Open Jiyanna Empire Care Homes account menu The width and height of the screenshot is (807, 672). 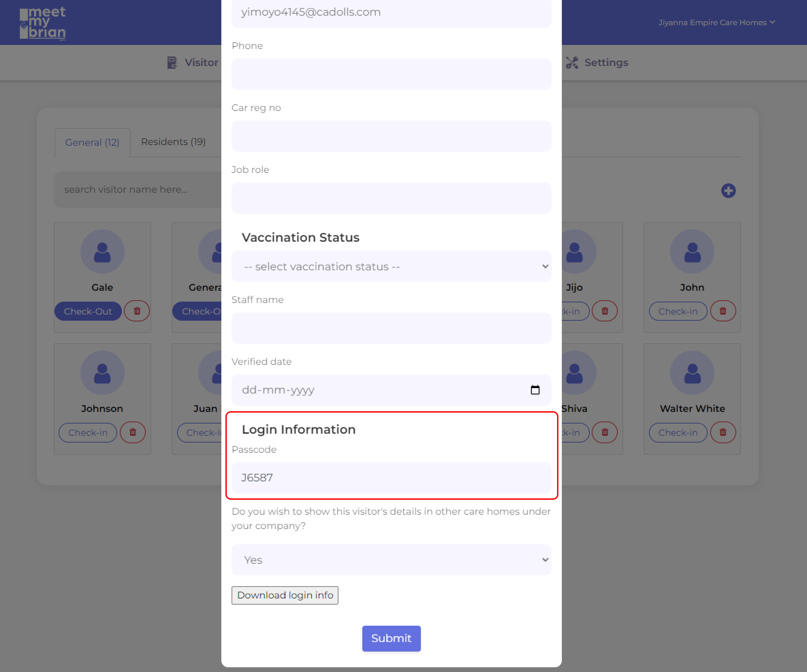(716, 23)
